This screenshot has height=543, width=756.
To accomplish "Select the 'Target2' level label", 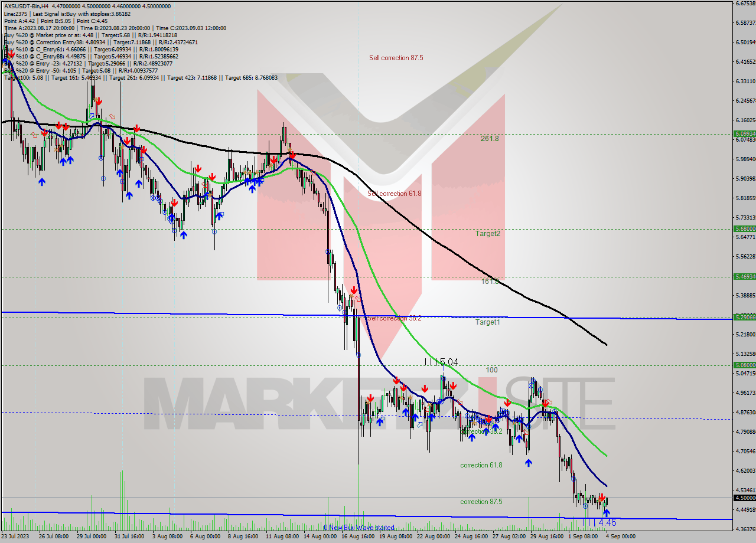I will (488, 234).
